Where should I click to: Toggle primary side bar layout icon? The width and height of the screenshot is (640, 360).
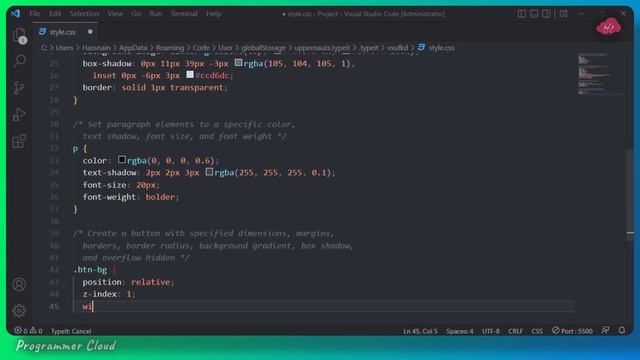point(522,13)
